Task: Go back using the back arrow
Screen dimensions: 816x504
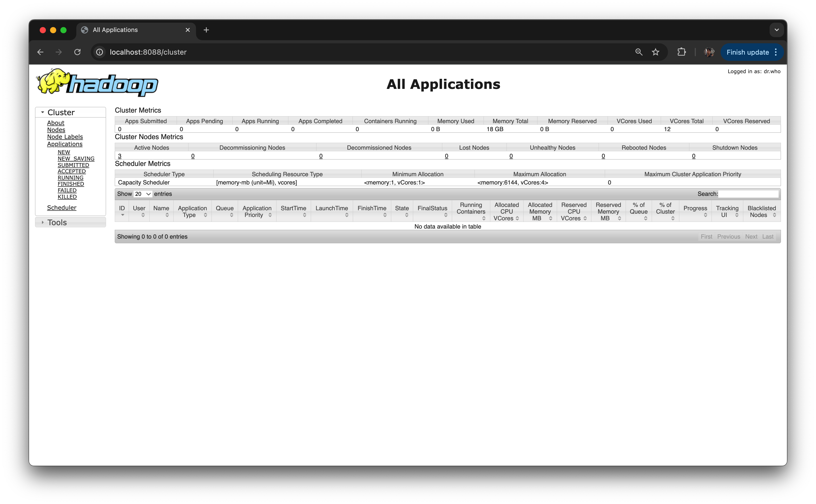Action: (40, 52)
